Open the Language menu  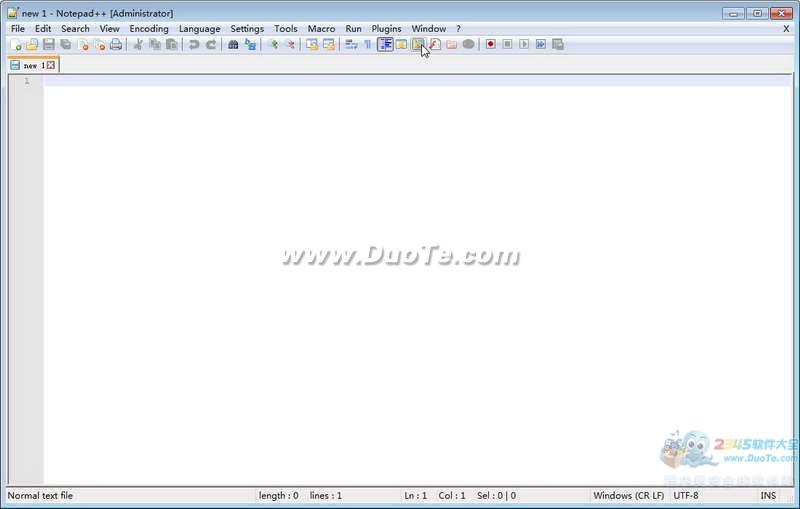tap(199, 29)
